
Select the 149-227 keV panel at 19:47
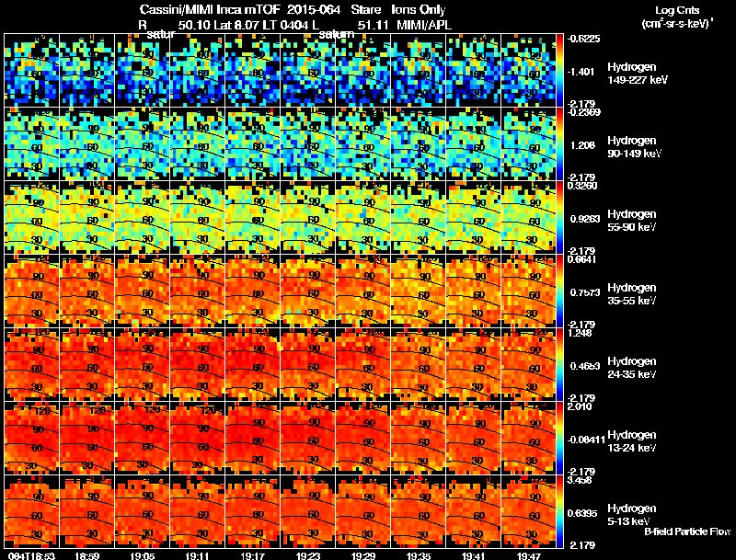pyautogui.click(x=528, y=71)
